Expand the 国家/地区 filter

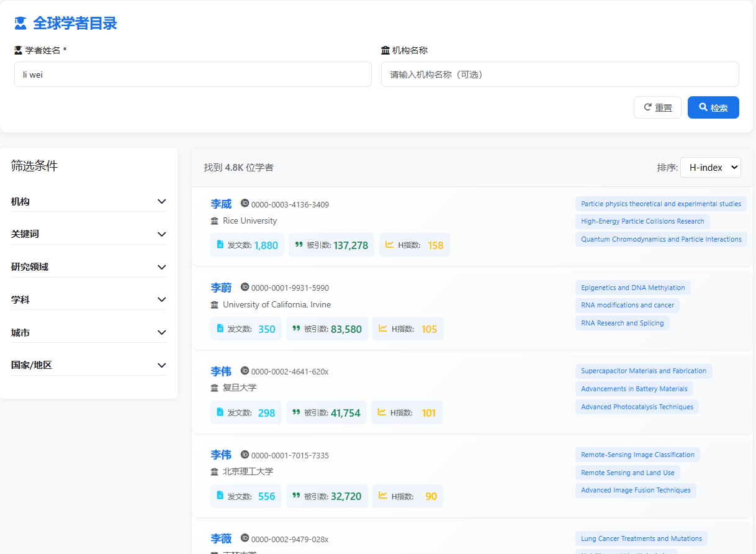coord(161,365)
